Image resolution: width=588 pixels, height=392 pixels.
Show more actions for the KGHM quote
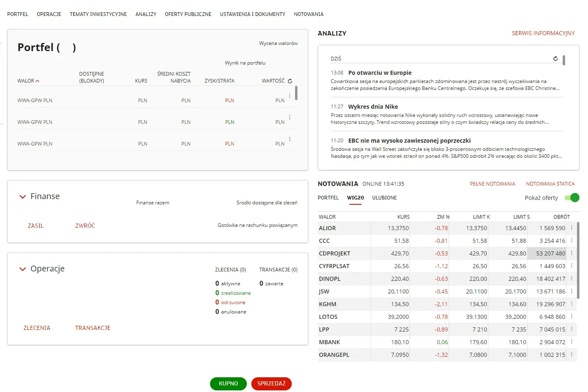[572, 304]
